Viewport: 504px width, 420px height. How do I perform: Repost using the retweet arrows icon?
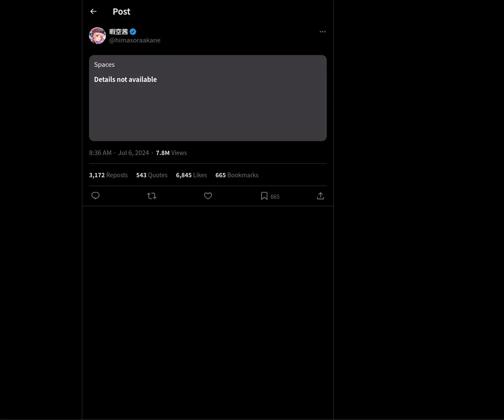pos(152,196)
